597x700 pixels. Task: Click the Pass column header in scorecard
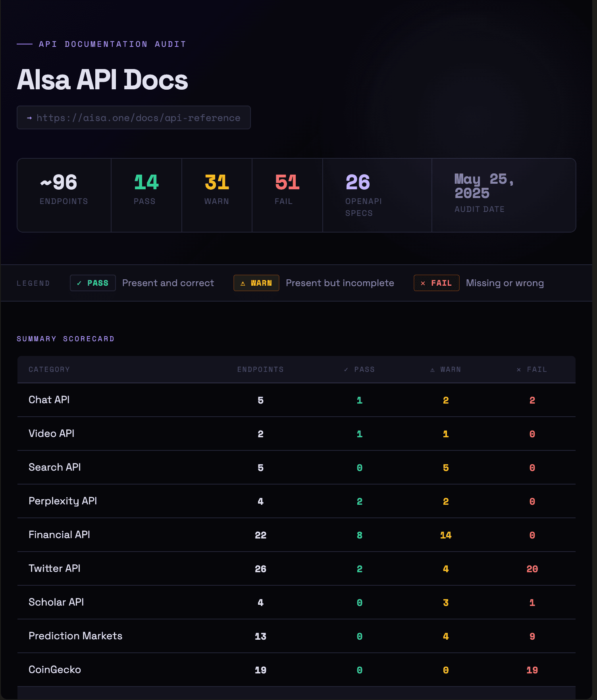point(359,369)
